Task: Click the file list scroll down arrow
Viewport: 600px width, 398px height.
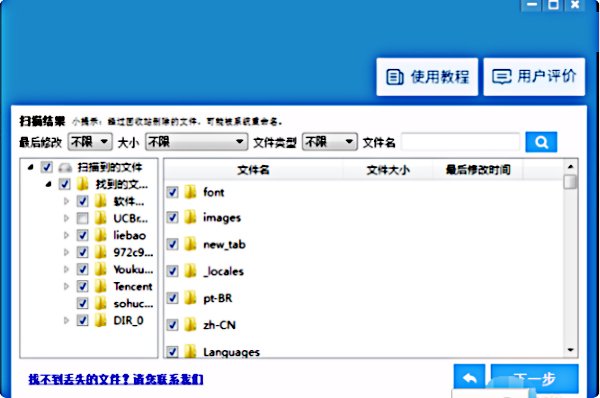Action: tap(570, 350)
